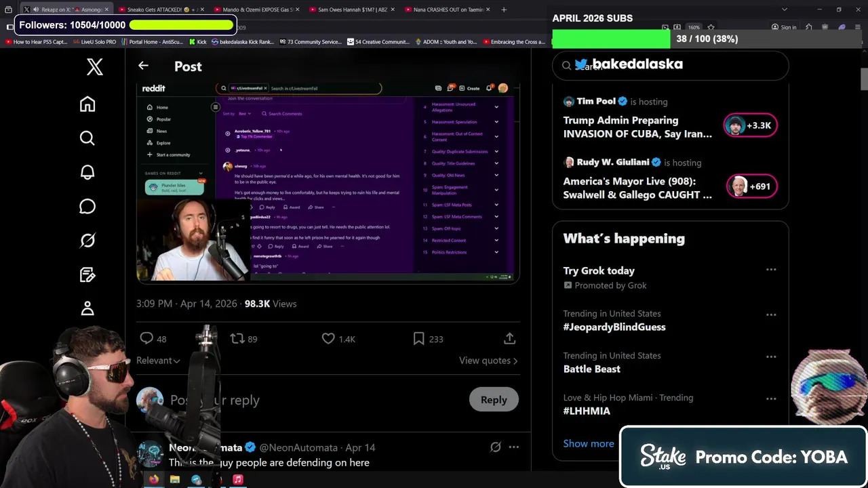Open the Battle Beast trending topic
The width and height of the screenshot is (868, 488).
591,369
